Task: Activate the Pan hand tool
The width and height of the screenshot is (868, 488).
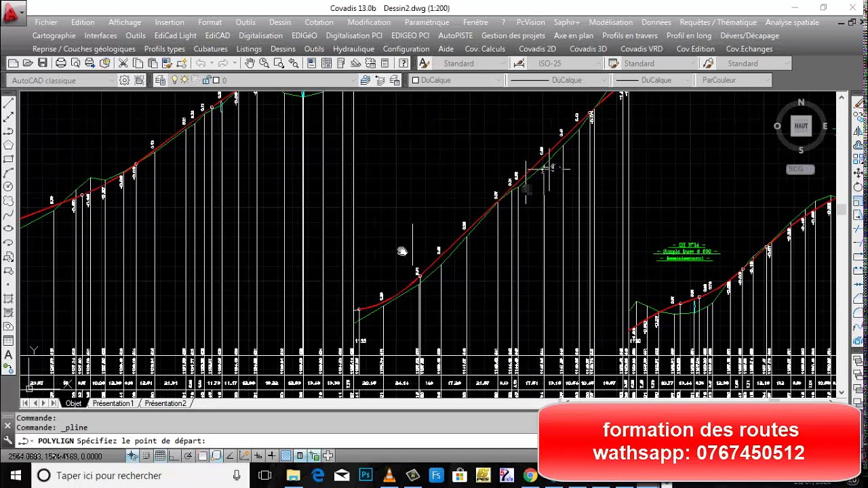Action: pos(250,63)
